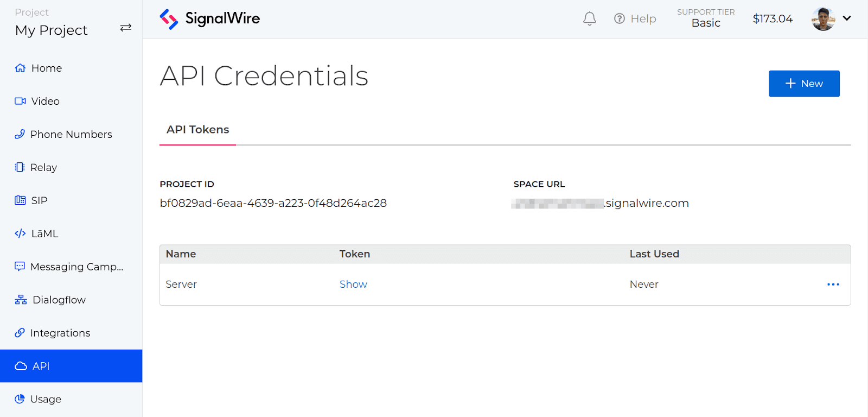The height and width of the screenshot is (417, 868).
Task: Open the notifications bell icon
Action: 590,18
